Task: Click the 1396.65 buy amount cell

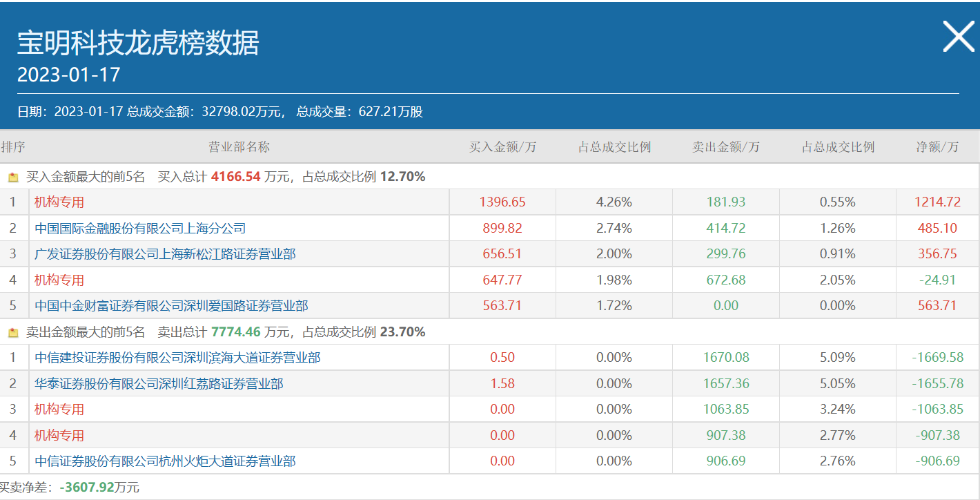Action: [x=502, y=202]
